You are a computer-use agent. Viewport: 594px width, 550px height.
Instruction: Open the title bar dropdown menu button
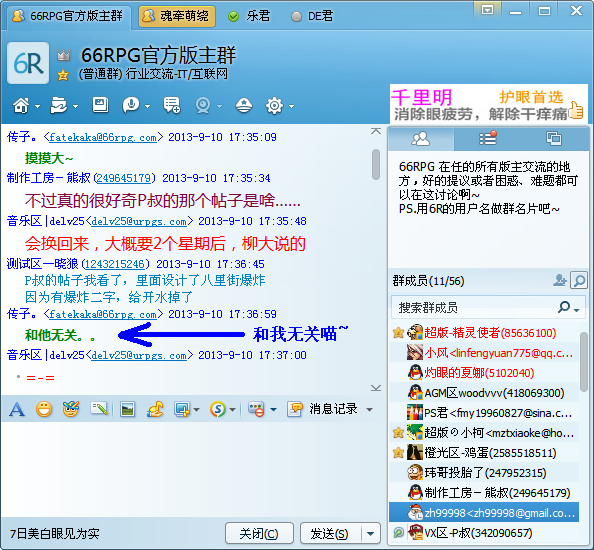tap(488, 10)
